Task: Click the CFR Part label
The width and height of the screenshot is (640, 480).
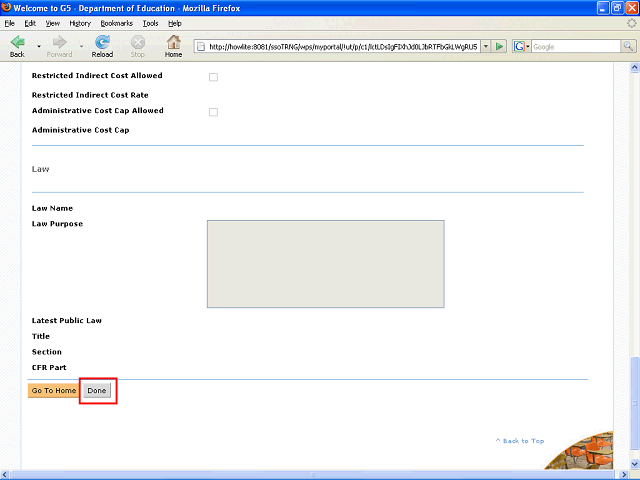Action: point(49,367)
